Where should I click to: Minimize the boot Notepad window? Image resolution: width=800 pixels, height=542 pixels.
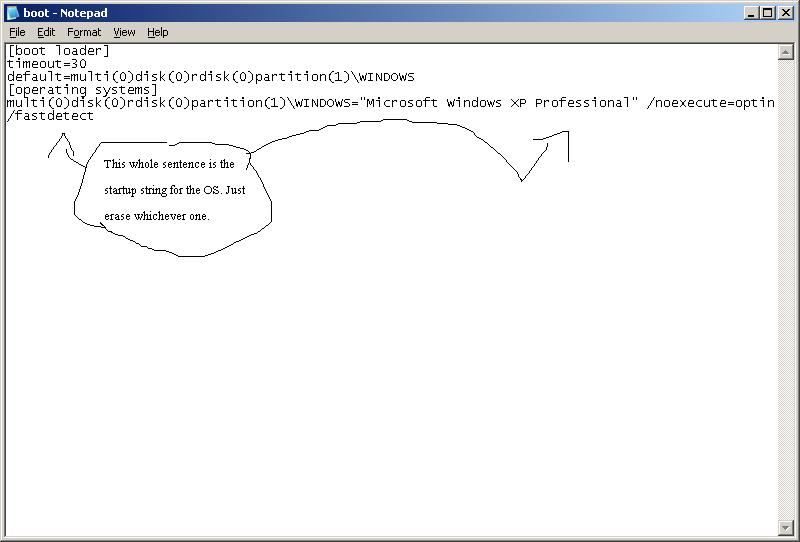750,13
